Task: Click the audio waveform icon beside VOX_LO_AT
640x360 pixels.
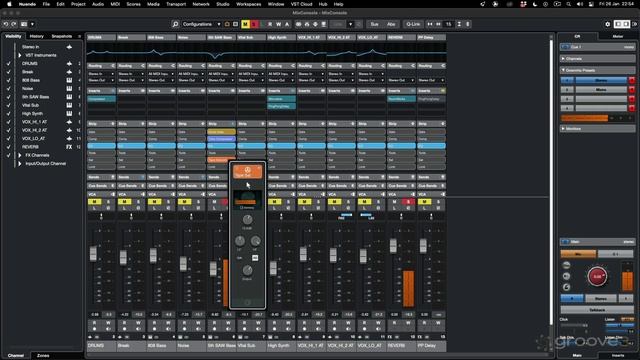Action: 69,138
